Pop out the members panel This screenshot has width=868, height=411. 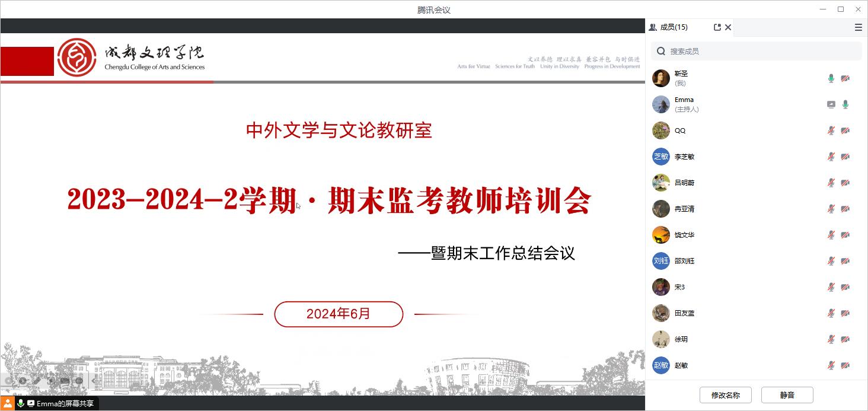[717, 27]
